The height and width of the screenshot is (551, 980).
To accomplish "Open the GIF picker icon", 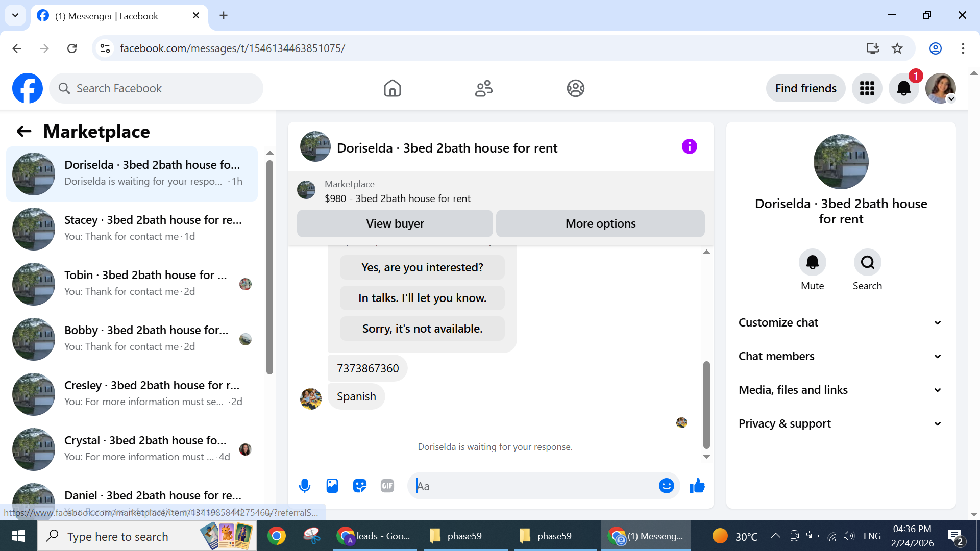I will pos(387,486).
